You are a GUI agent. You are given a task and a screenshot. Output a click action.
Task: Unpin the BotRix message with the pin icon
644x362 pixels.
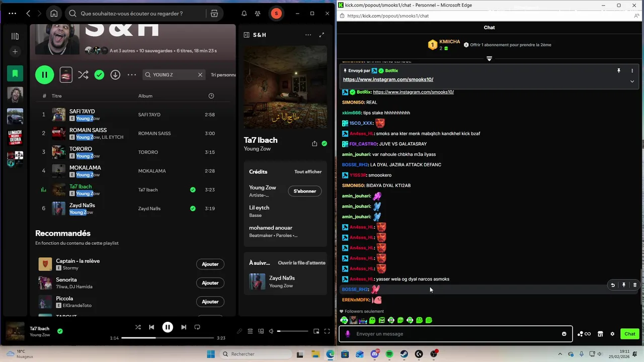point(619,71)
